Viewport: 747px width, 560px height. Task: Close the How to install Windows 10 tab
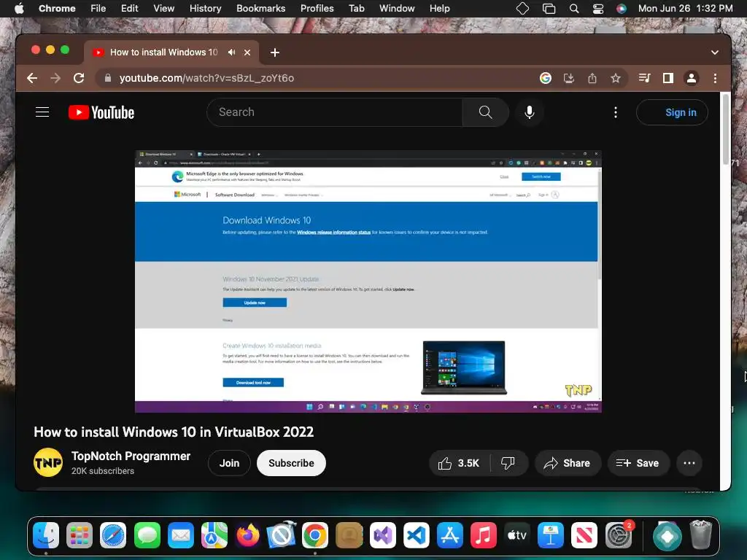pos(247,52)
